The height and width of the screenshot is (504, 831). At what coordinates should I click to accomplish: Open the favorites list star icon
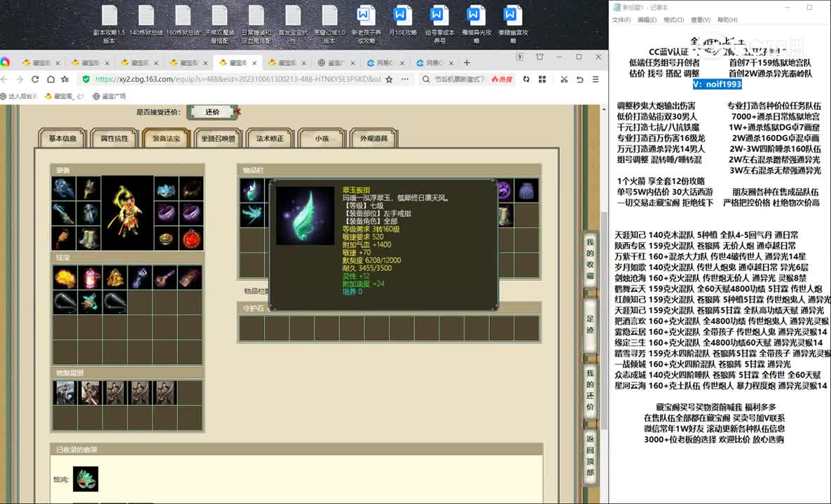65,79
